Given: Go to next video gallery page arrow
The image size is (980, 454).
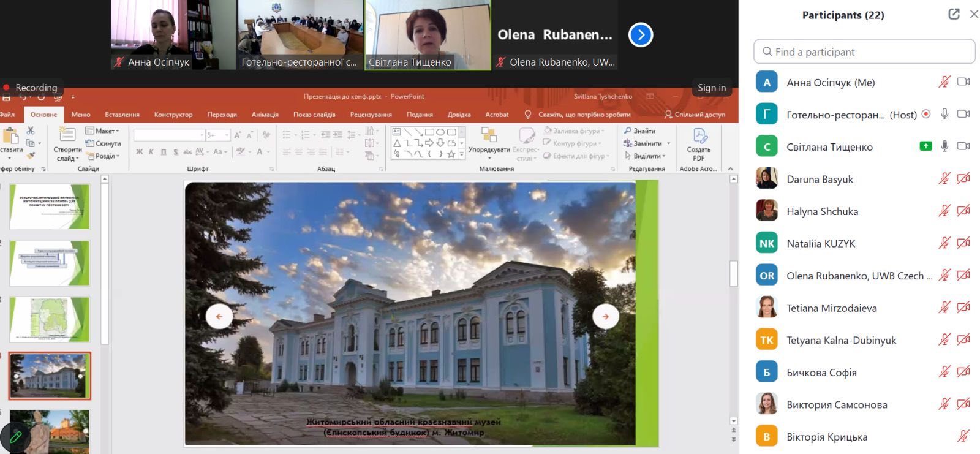Looking at the screenshot, I should coord(641,35).
